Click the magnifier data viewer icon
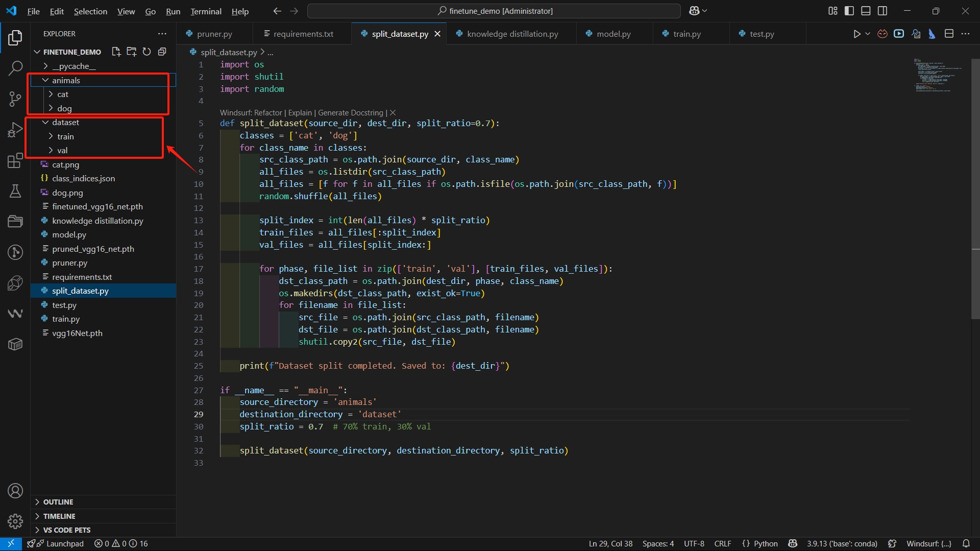Image resolution: width=980 pixels, height=551 pixels. [x=916, y=34]
